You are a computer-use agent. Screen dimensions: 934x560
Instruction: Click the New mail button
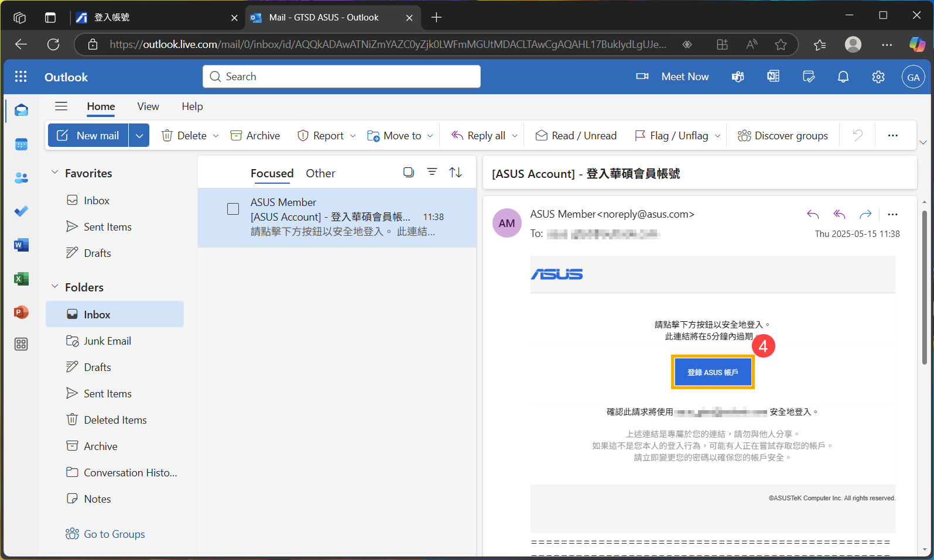coord(88,135)
